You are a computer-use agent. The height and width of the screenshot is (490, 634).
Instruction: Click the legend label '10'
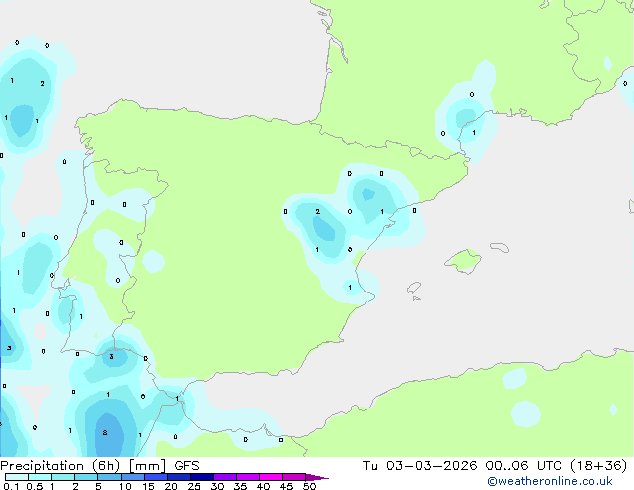pyautogui.click(x=125, y=486)
